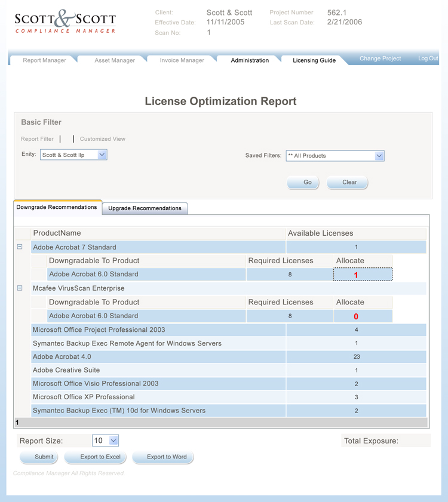Image resolution: width=448 pixels, height=502 pixels.
Task: Click Export to Excel button
Action: pyautogui.click(x=95, y=457)
